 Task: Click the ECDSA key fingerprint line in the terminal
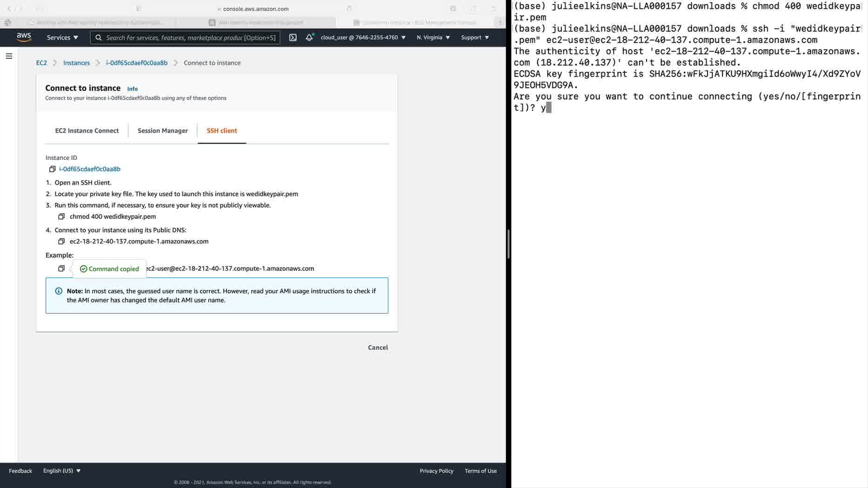coord(687,79)
